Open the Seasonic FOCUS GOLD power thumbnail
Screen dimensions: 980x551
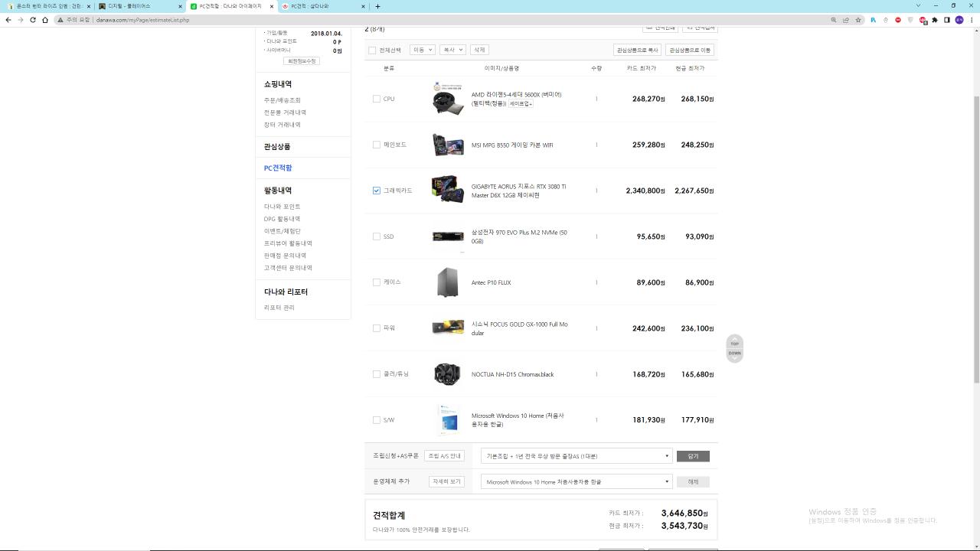click(x=448, y=328)
